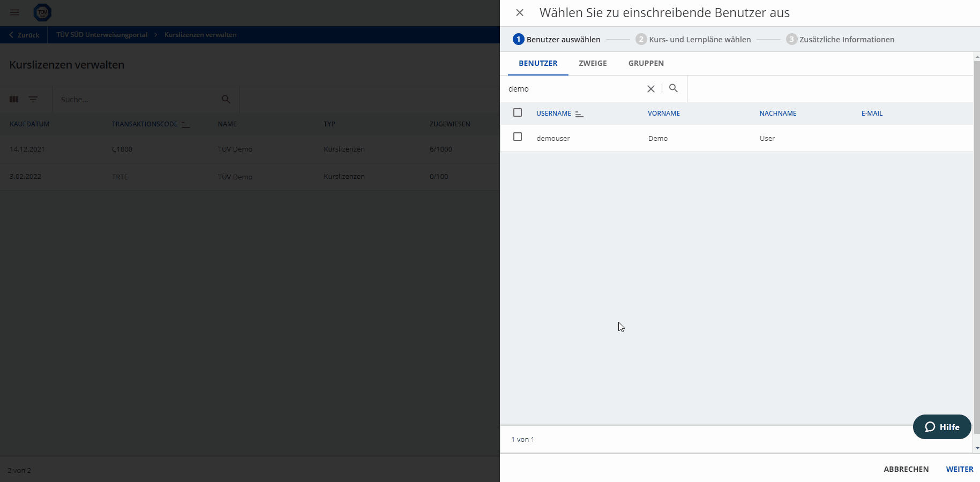980x482 pixels.
Task: Toggle the select all users checkbox
Action: [518, 112]
